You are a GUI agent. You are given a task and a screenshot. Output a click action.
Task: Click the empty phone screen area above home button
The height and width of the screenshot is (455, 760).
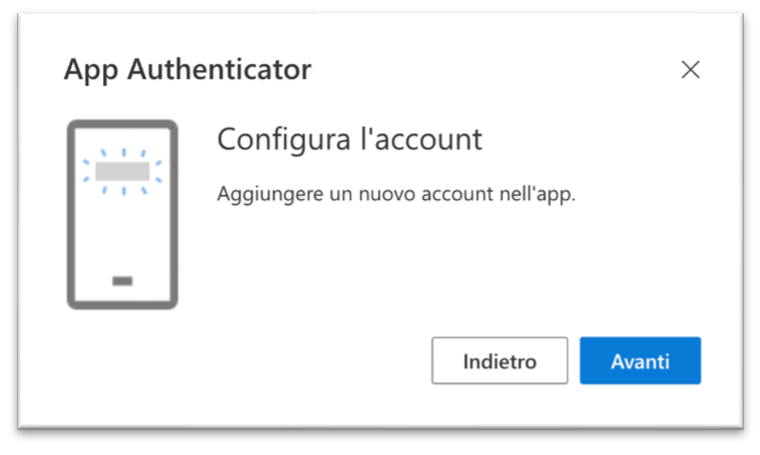click(122, 235)
